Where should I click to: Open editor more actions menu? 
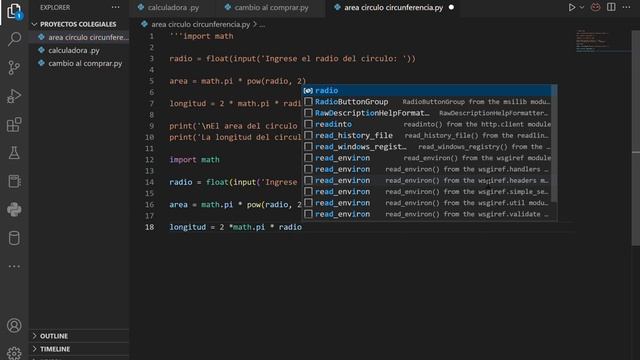(627, 7)
